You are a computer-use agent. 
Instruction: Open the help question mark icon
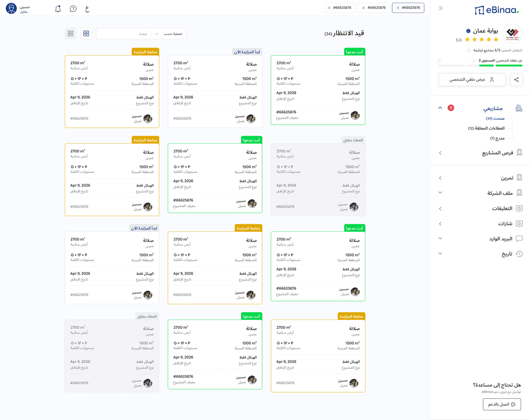click(73, 9)
